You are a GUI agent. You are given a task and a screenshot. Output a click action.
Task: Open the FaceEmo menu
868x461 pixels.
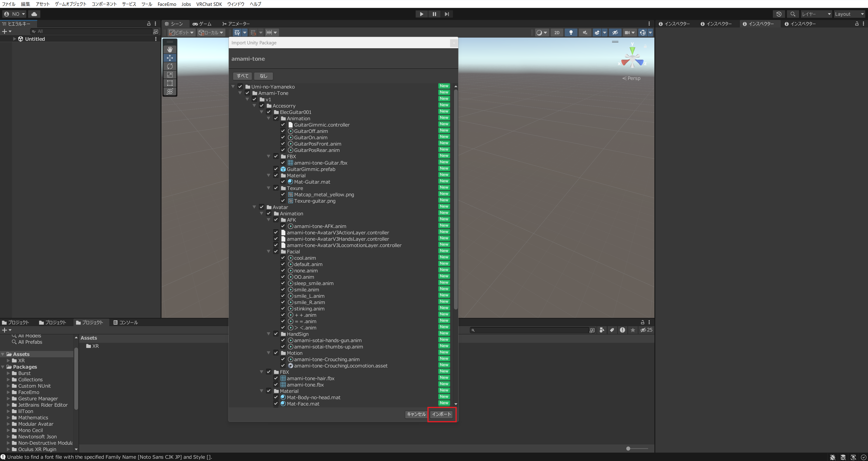167,4
